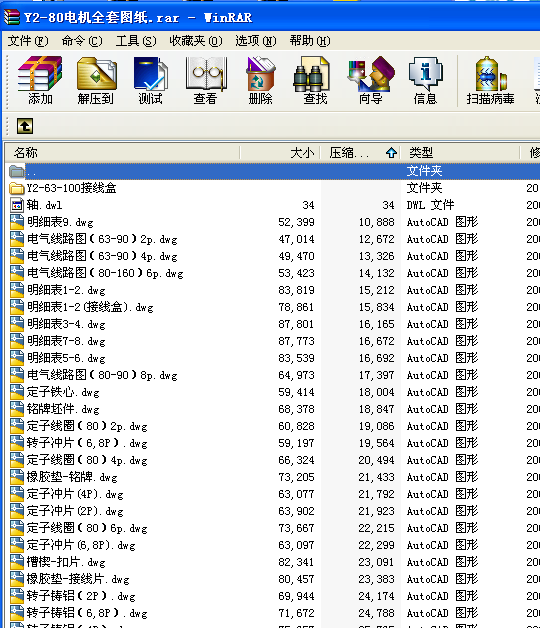Viewport: 540px width, 628px height.
Task: Show archive 信息 (Info)
Action: tap(425, 81)
